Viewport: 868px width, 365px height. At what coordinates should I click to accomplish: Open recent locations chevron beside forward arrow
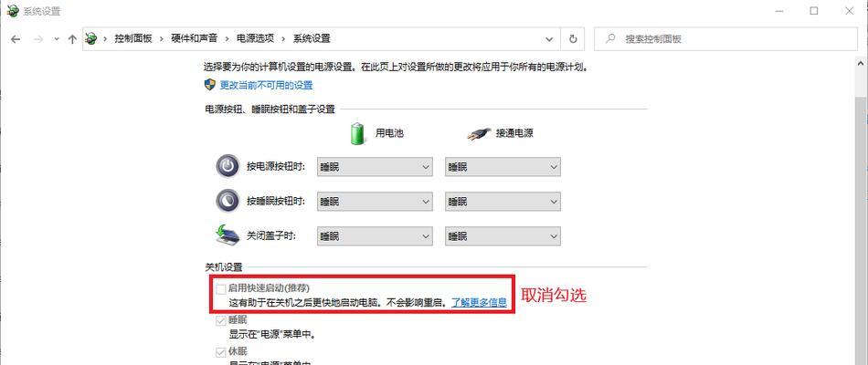pos(56,39)
